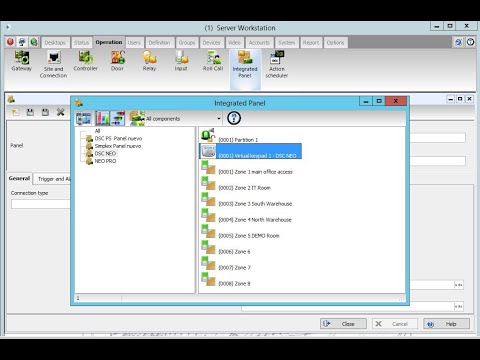Select Zone 1 main office access

247,168
